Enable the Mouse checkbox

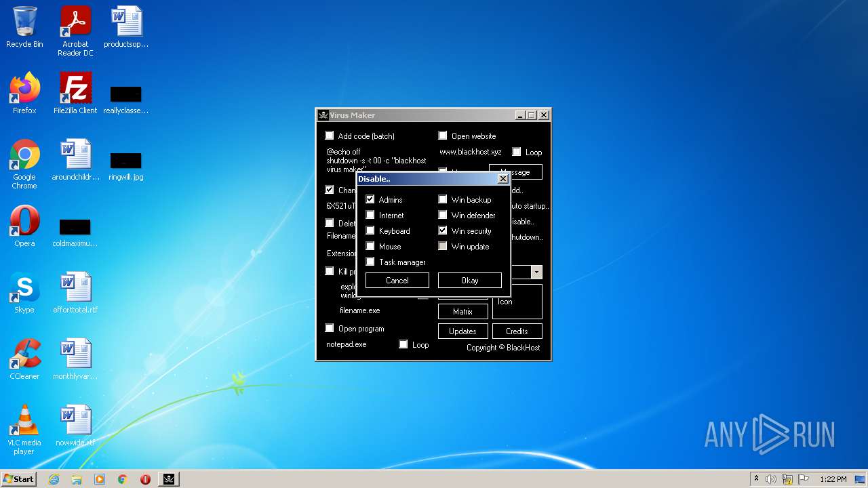tap(370, 246)
